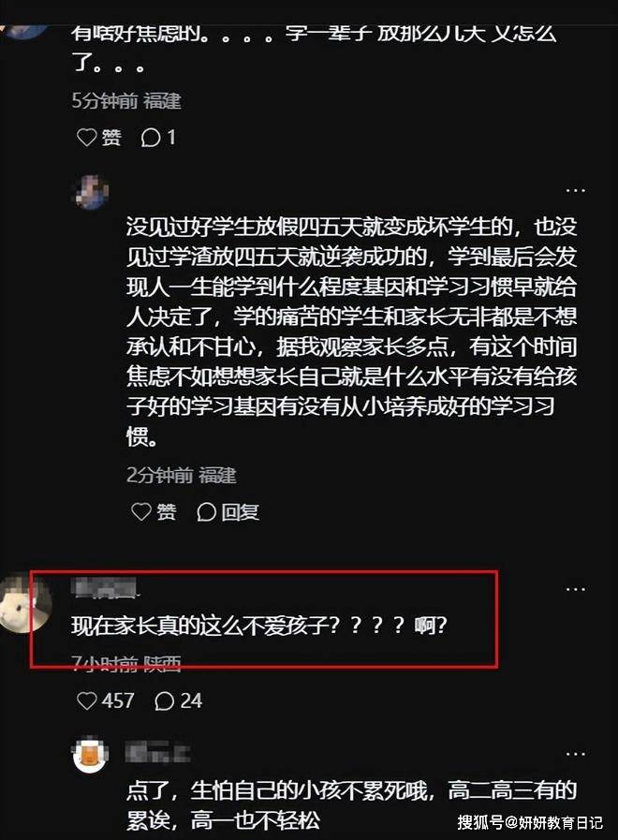Like the 5分钟前 福建 comment with heart
618x840 pixels.
pyautogui.click(x=87, y=138)
